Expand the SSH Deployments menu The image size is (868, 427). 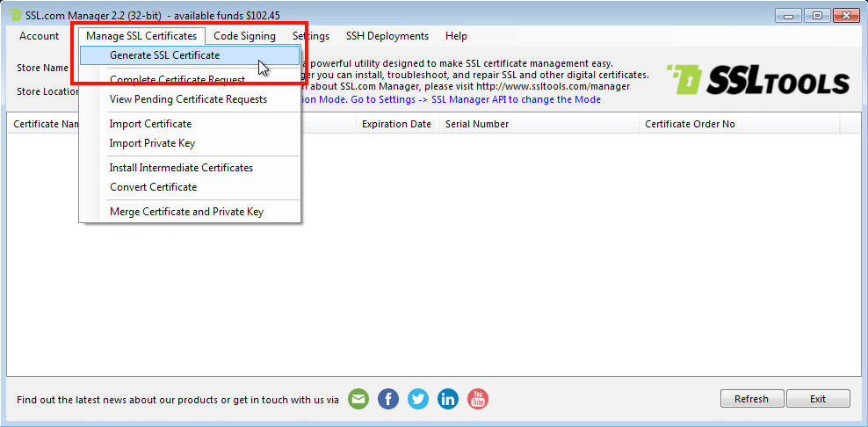387,36
